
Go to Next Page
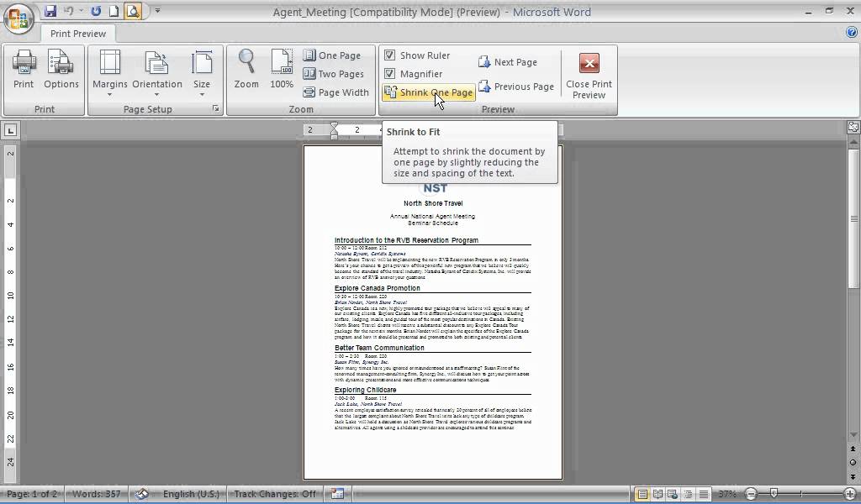click(x=508, y=62)
